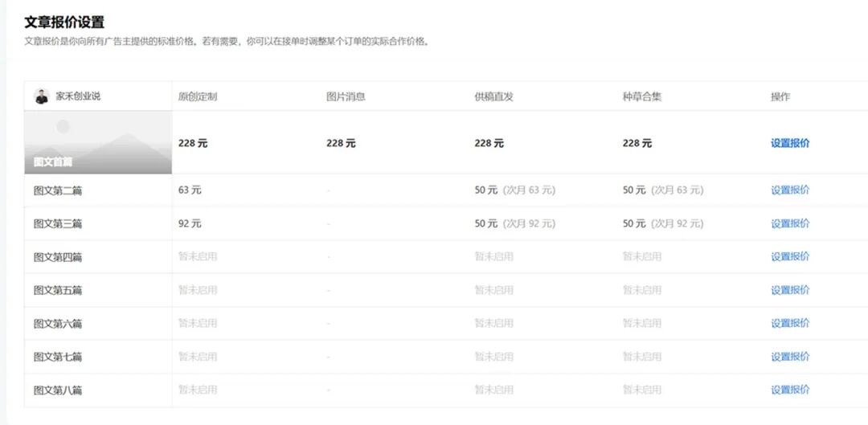Screen dimensions: 868x425
Task: Click the 图文第三篇 row label
Action: pyautogui.click(x=58, y=223)
